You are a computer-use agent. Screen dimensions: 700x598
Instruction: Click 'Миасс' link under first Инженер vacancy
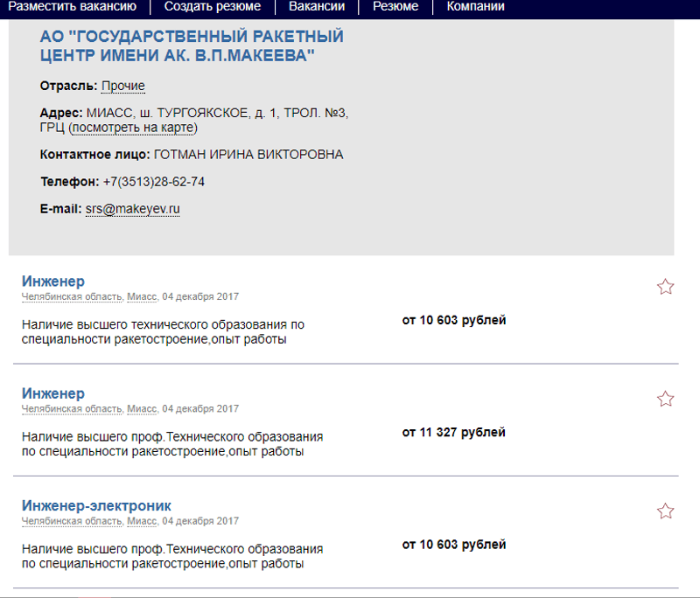pos(142,296)
